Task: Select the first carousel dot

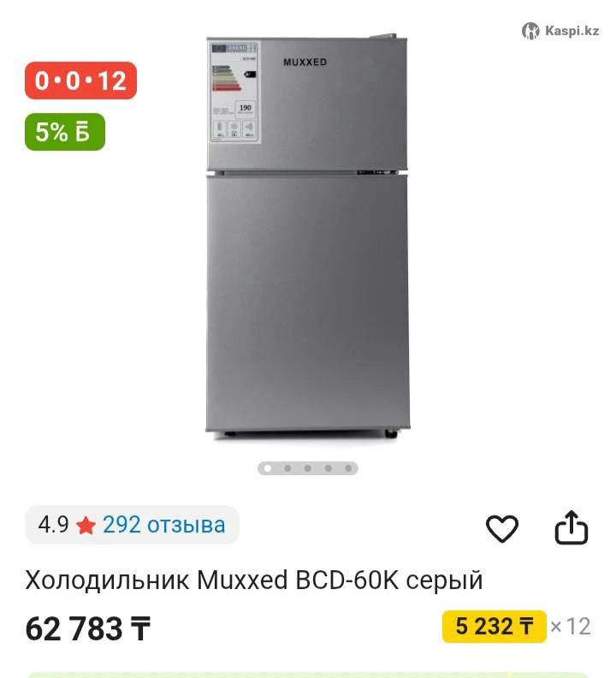Action: point(268,468)
